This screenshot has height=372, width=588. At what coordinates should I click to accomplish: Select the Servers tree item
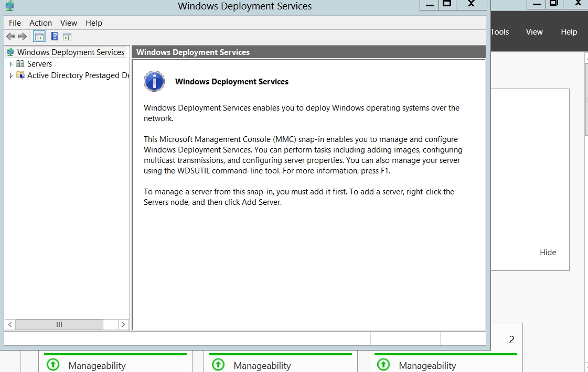click(x=39, y=64)
